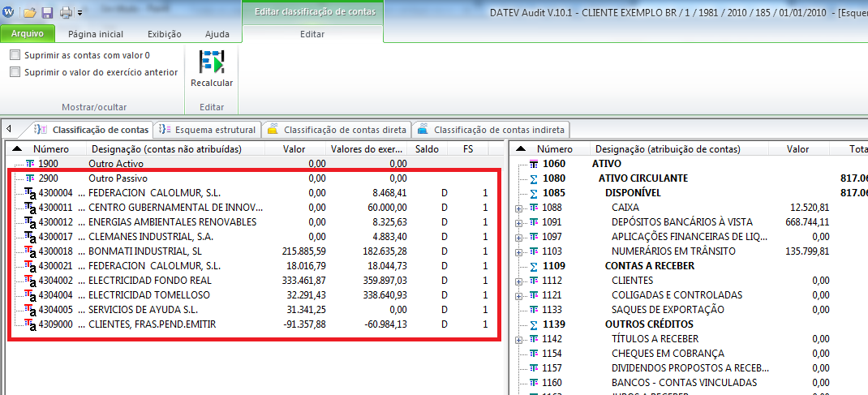Click icon of account 4304002

31,281
